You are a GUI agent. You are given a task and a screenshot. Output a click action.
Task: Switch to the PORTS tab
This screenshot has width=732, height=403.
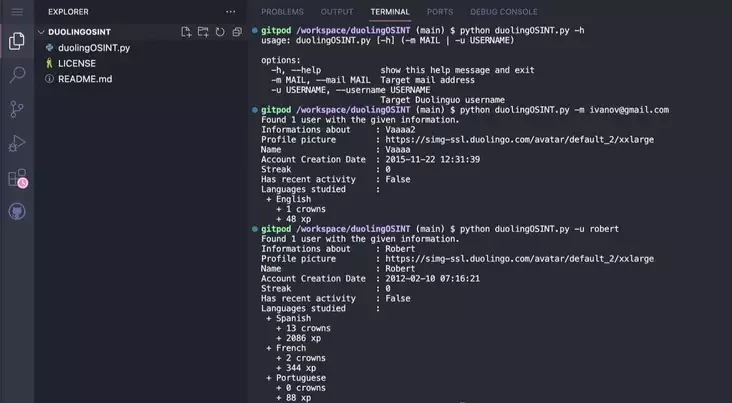[440, 12]
